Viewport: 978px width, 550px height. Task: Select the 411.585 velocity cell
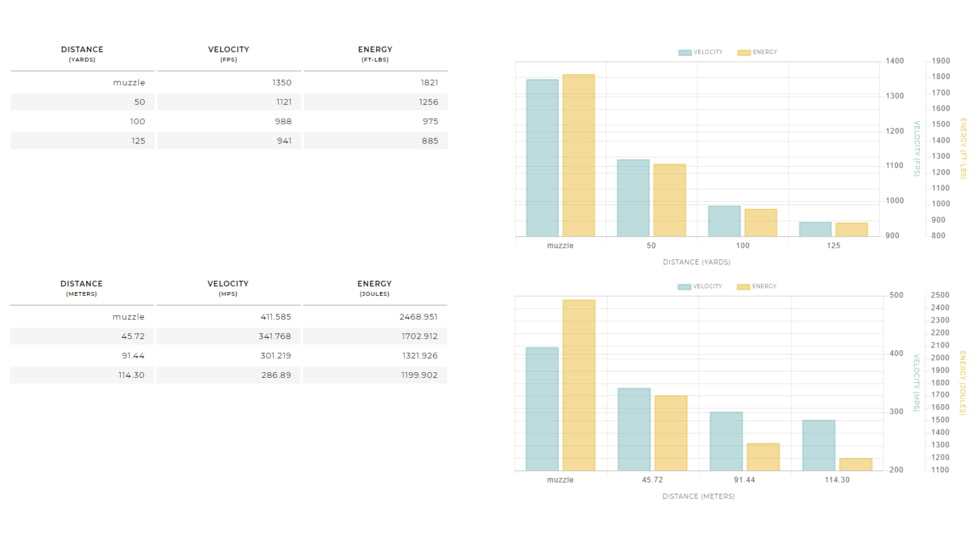pos(229,317)
